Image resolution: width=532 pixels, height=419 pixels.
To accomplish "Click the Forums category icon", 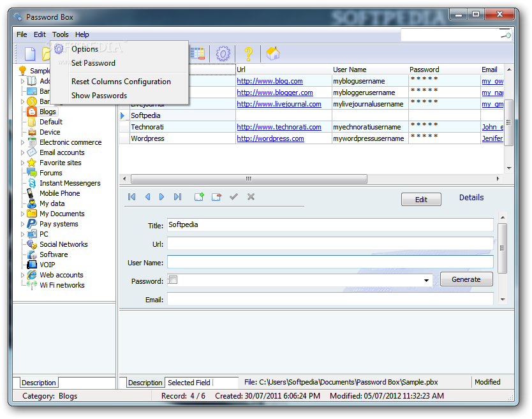I will [x=32, y=173].
